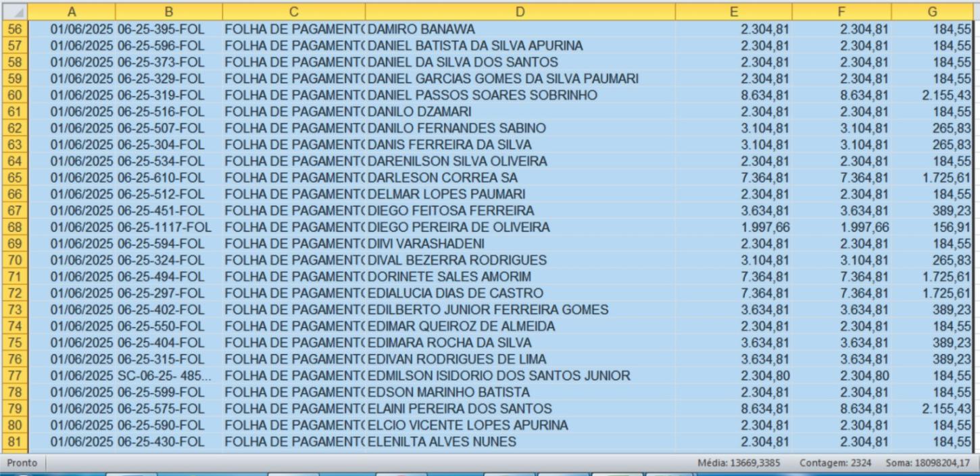Select column G header

(932, 11)
